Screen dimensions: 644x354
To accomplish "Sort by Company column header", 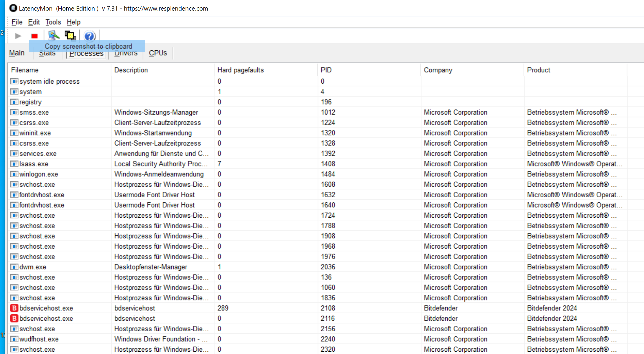I will click(x=438, y=70).
